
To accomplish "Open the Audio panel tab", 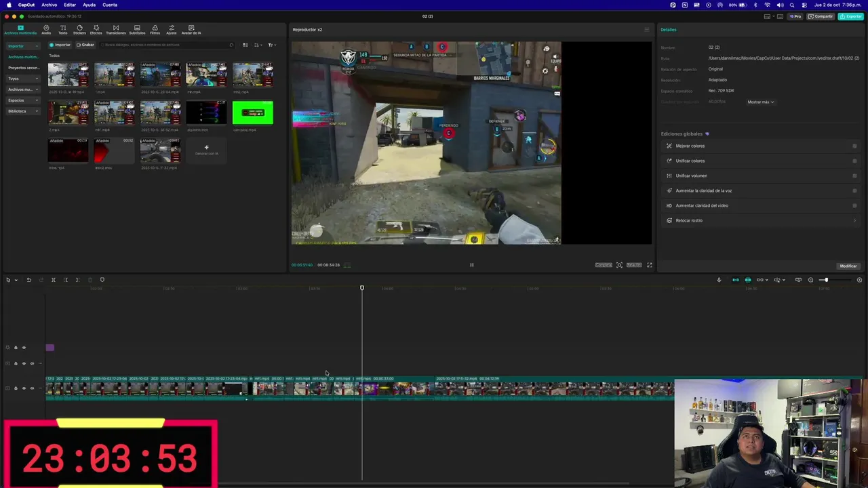I will [x=46, y=30].
